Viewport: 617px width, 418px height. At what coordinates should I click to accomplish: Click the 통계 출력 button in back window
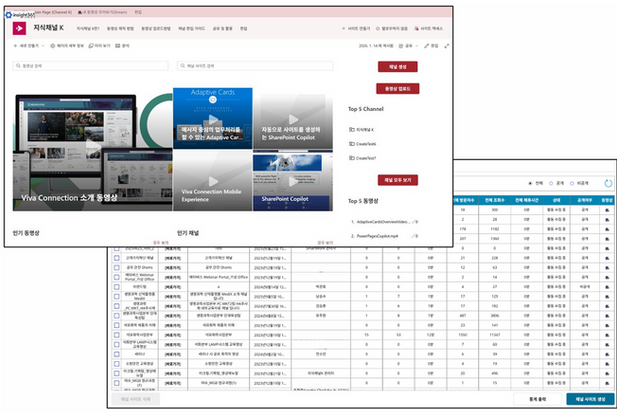pos(538,399)
